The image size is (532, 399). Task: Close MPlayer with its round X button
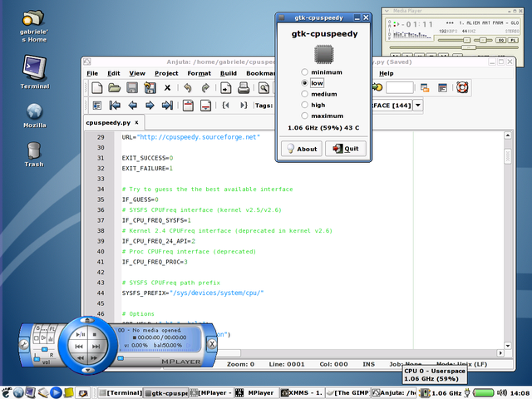212,344
